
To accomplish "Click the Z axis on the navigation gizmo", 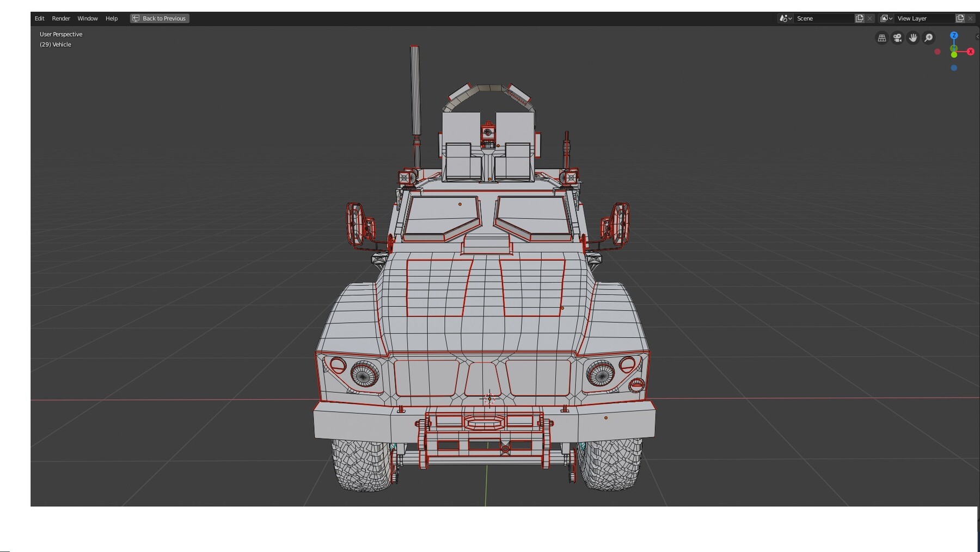I will [954, 35].
